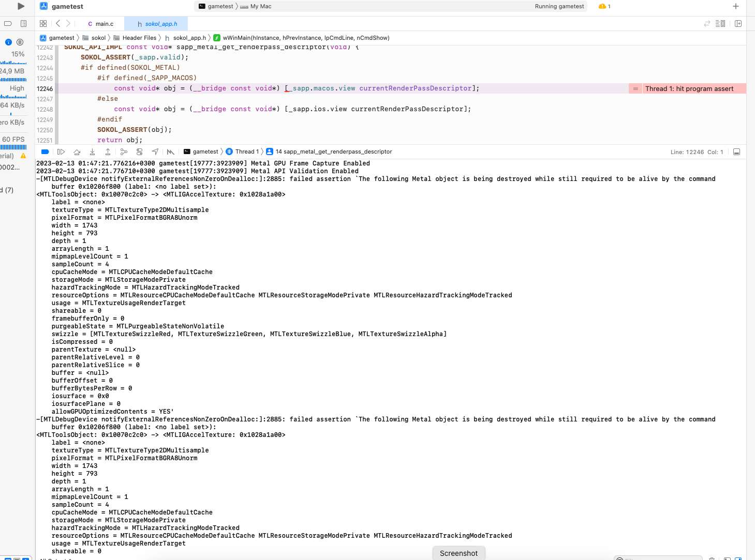Deactivate breakpoints via the blue breakpoint toggle
Viewport: 755px width, 560px height.
[45, 152]
